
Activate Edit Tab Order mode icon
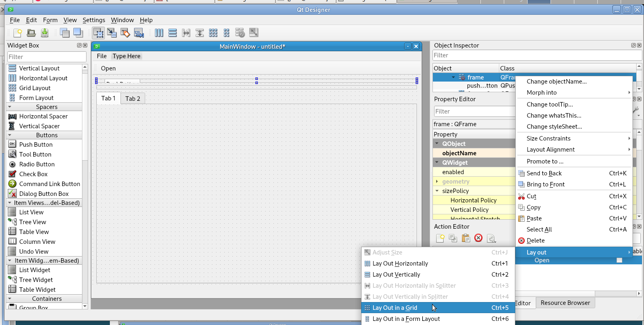139,33
